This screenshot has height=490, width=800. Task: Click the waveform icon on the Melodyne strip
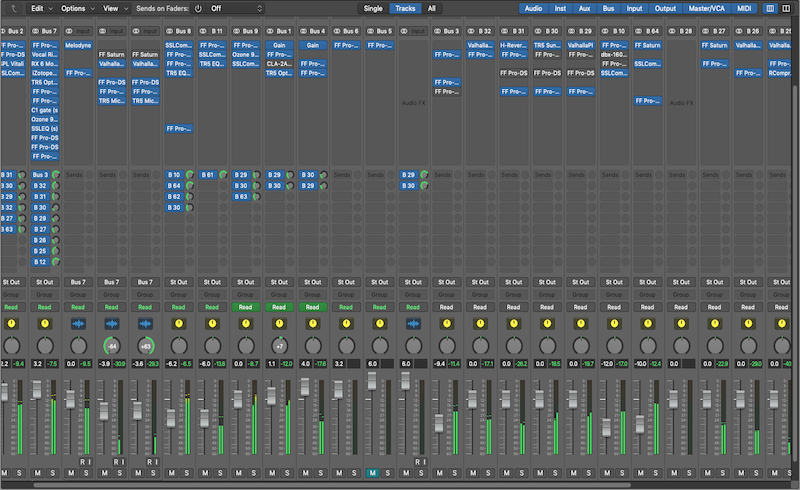[78, 324]
